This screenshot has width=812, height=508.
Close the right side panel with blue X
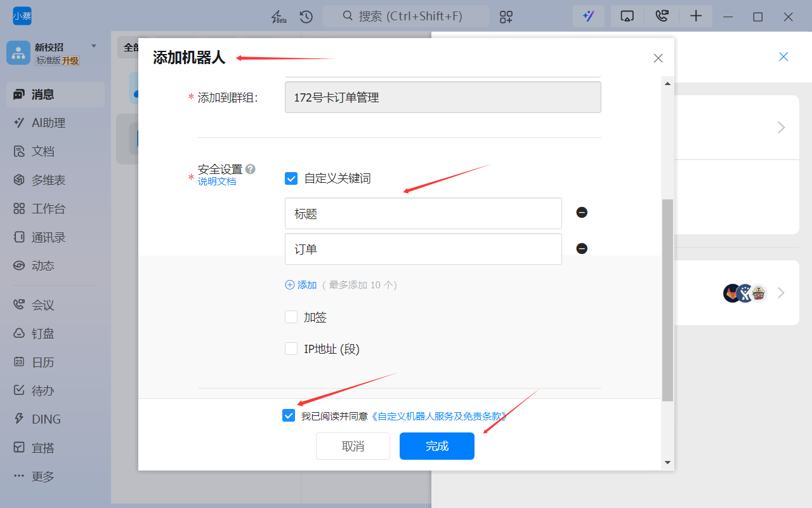(783, 57)
